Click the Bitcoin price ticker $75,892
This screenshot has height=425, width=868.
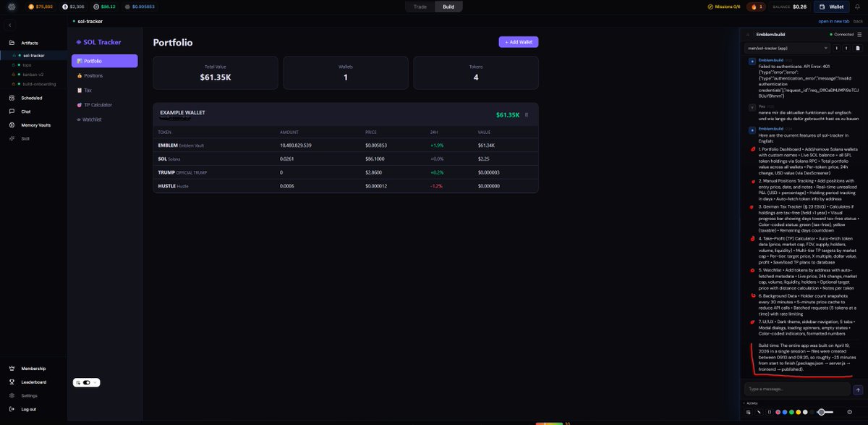(41, 7)
